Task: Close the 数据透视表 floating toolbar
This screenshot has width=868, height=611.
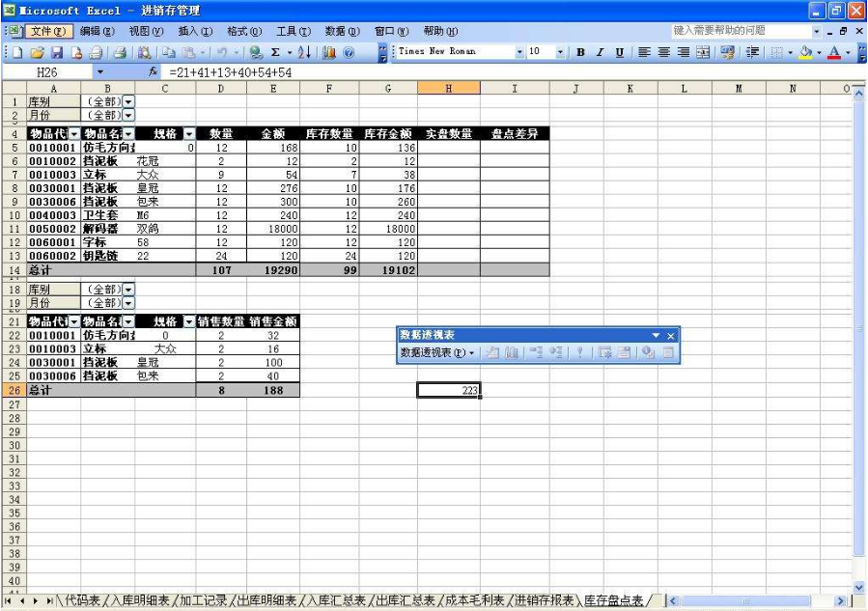Action: tap(670, 335)
